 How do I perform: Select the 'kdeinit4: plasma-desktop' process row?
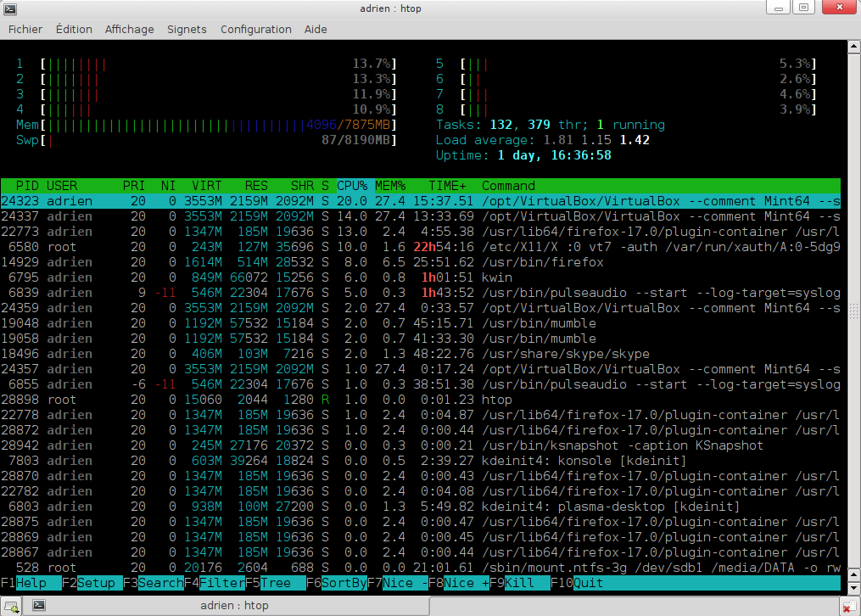point(421,507)
